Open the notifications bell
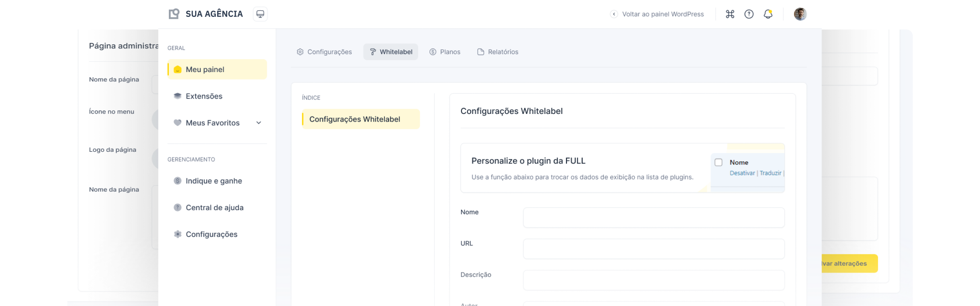 click(x=768, y=14)
